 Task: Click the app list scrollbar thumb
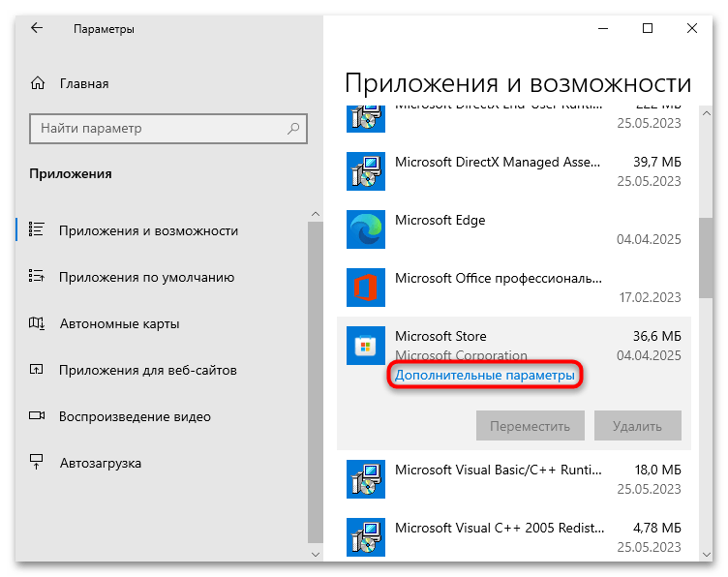coord(706,258)
